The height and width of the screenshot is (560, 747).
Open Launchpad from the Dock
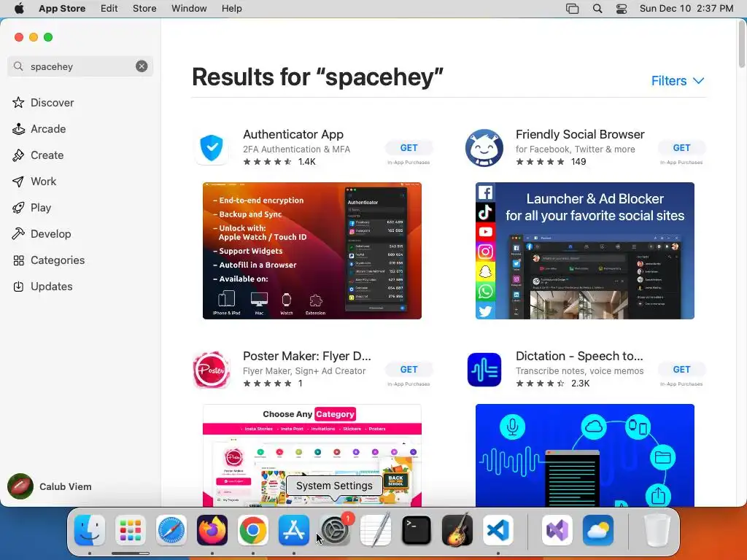point(130,529)
